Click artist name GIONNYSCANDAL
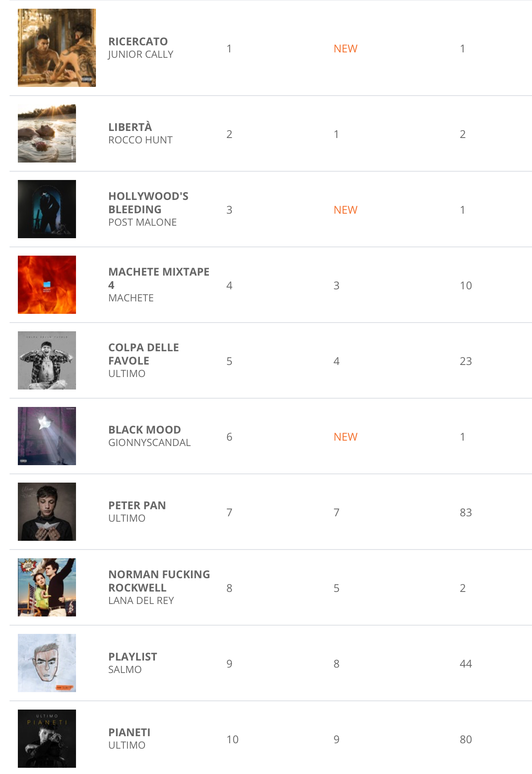The height and width of the screenshot is (774, 532). (x=150, y=443)
